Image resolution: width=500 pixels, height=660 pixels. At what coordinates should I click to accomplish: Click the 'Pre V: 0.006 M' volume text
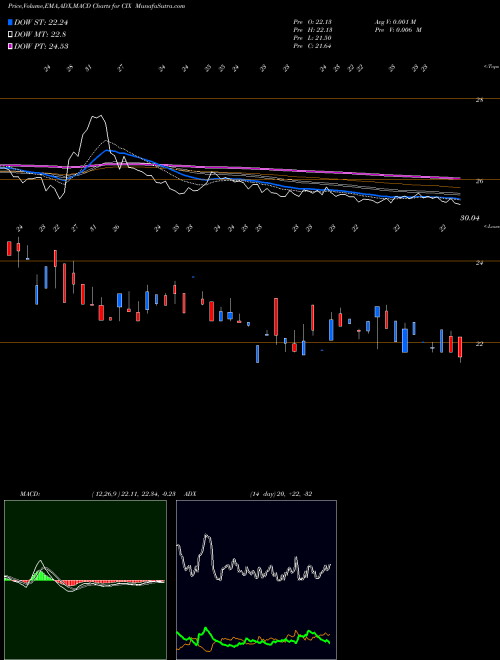point(397,30)
